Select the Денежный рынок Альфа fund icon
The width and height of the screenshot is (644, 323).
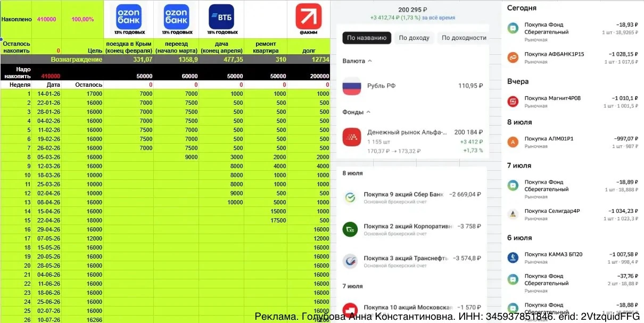pyautogui.click(x=352, y=137)
